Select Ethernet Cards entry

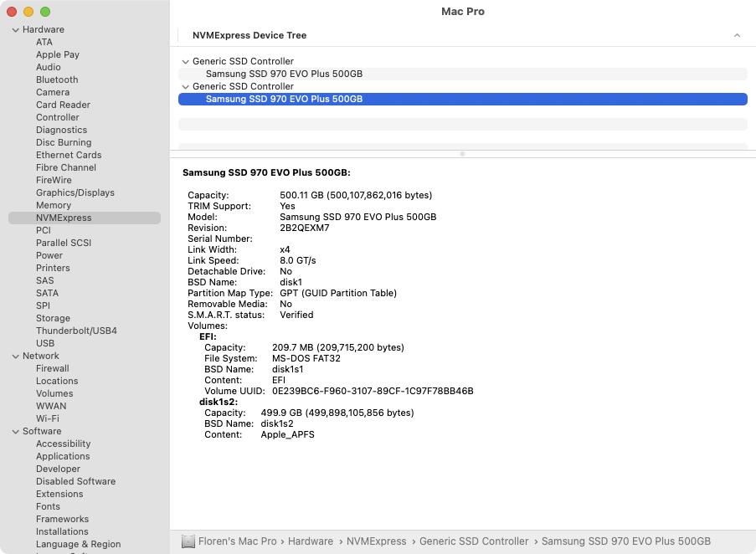69,155
